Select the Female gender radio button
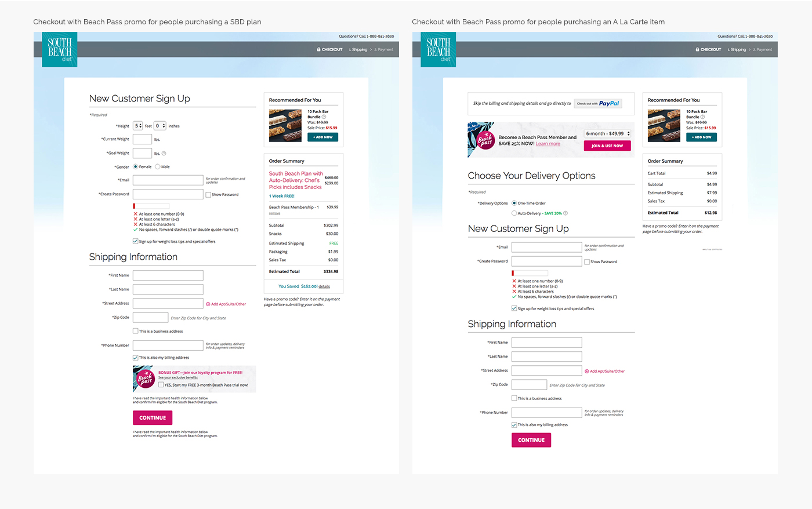Image resolution: width=812 pixels, height=509 pixels. coord(136,166)
